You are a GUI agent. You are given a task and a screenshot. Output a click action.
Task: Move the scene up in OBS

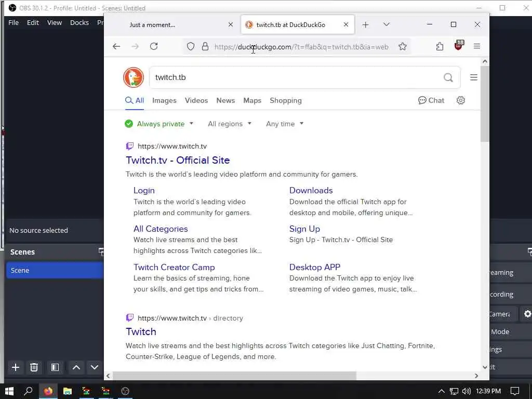click(x=76, y=367)
